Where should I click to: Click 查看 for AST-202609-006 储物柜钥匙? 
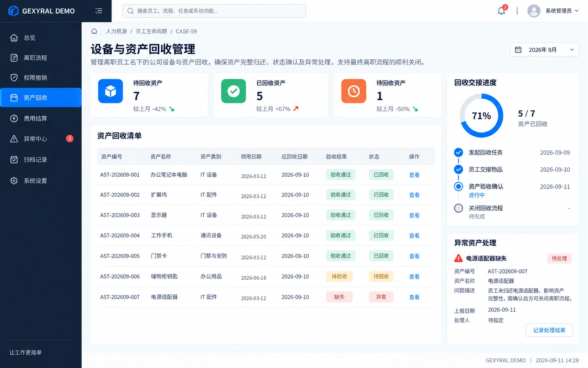pos(414,277)
